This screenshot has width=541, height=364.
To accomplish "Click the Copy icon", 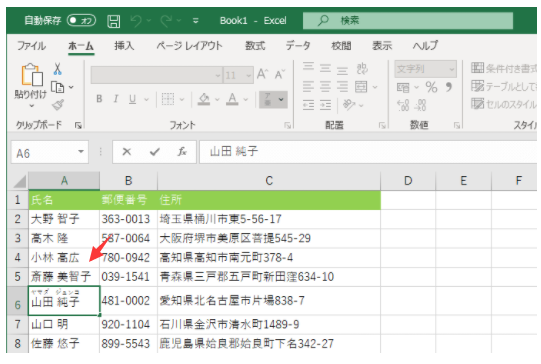I will [x=58, y=87].
